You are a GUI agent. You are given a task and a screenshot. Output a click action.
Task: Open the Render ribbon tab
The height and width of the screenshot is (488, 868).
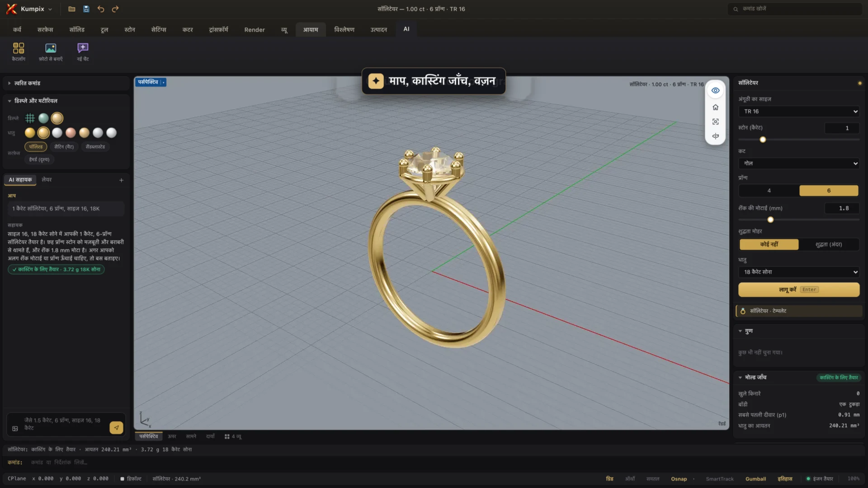coord(255,30)
